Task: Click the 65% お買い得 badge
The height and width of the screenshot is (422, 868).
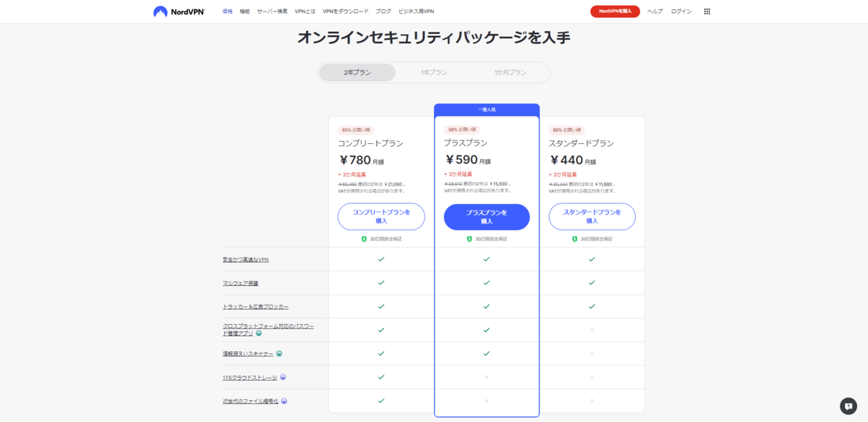Action: (355, 130)
